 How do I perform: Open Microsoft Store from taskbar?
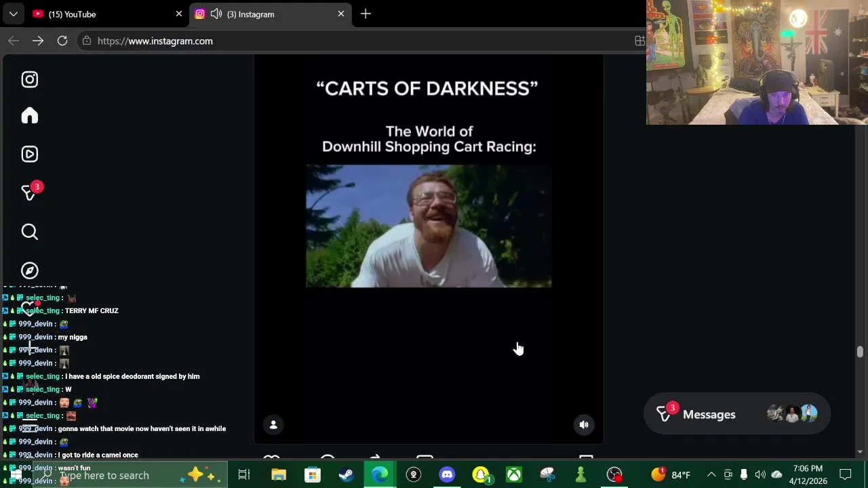312,474
